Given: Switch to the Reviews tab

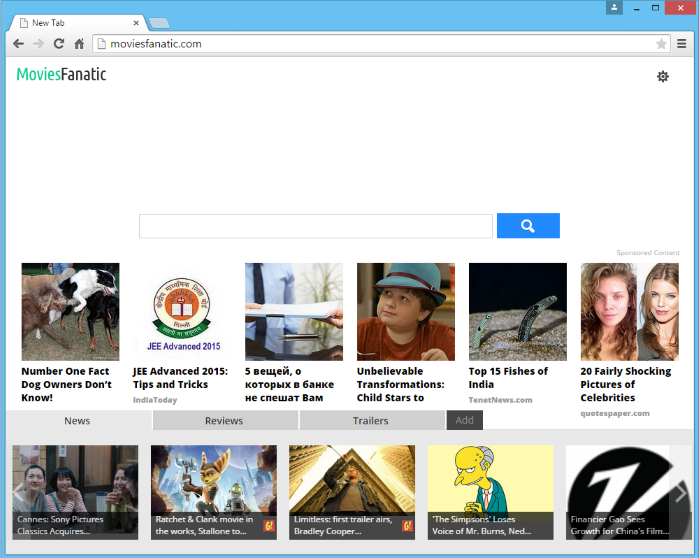Looking at the screenshot, I should (x=224, y=420).
